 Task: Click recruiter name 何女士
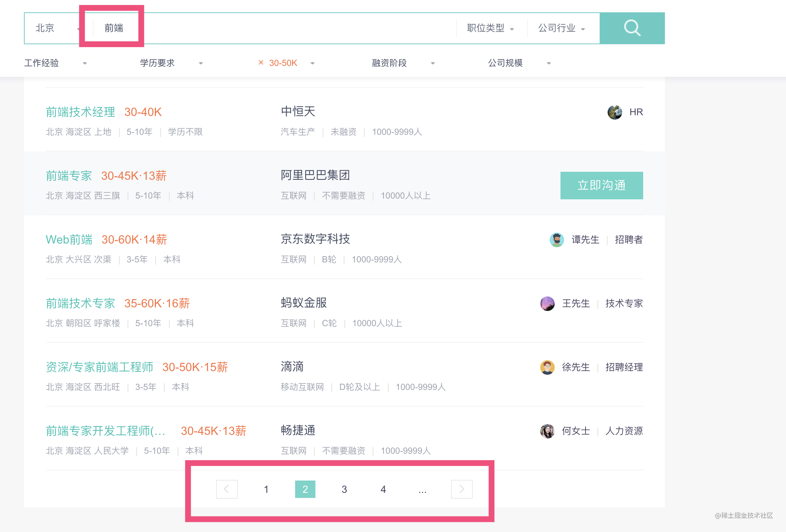576,431
